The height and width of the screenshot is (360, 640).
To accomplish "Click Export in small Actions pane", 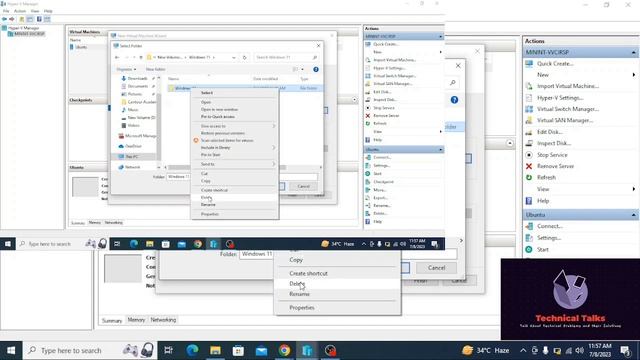I will [380, 198].
